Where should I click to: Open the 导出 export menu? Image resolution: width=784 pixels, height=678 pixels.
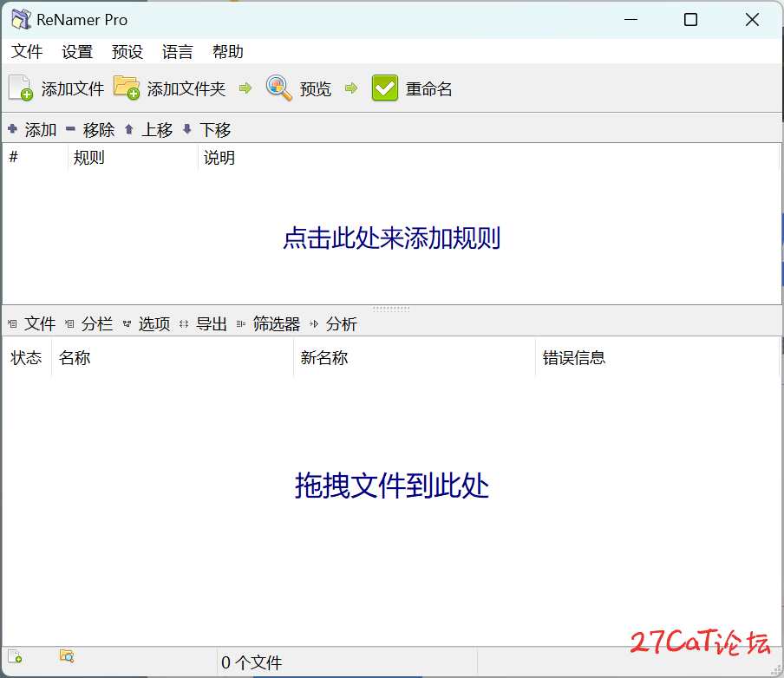coord(212,323)
